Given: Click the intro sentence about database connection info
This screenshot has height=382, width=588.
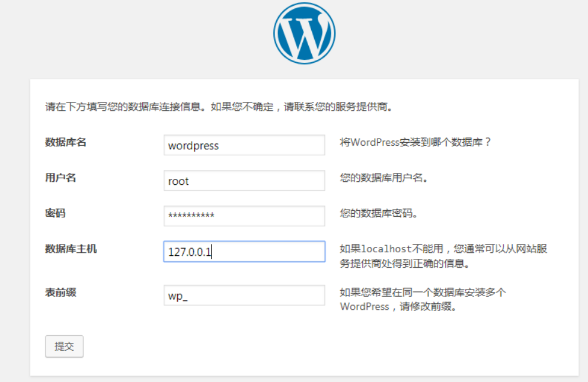Looking at the screenshot, I should click(219, 108).
